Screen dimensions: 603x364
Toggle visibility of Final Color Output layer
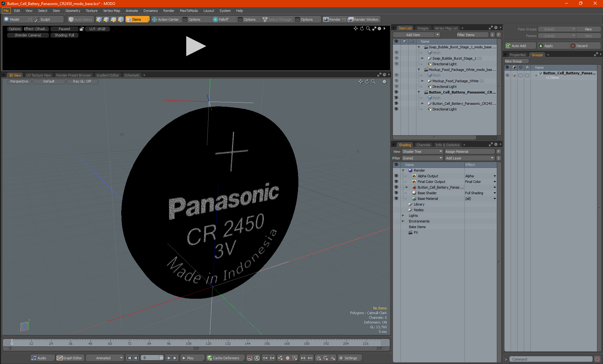click(396, 182)
